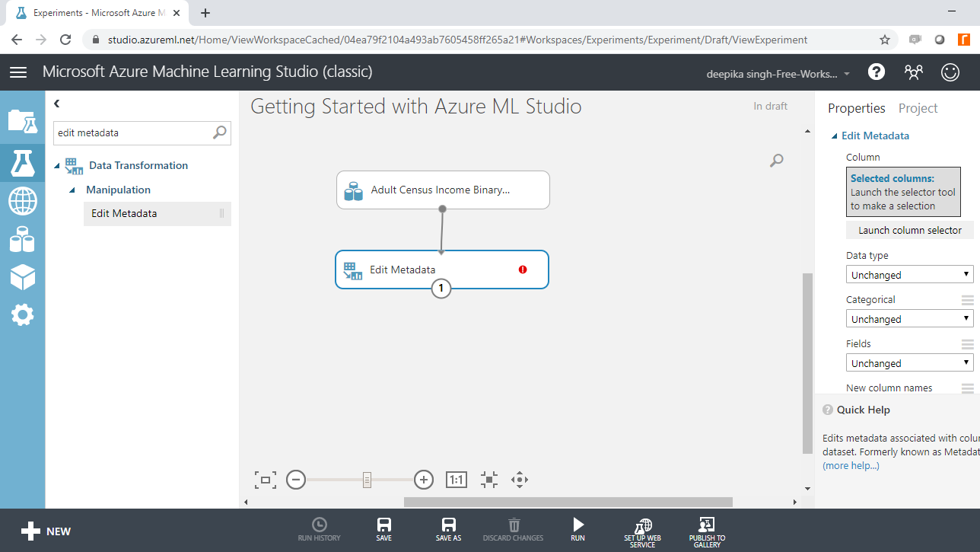Click the red error indicator on Edit Metadata
This screenshot has height=552, width=980.
tap(523, 270)
